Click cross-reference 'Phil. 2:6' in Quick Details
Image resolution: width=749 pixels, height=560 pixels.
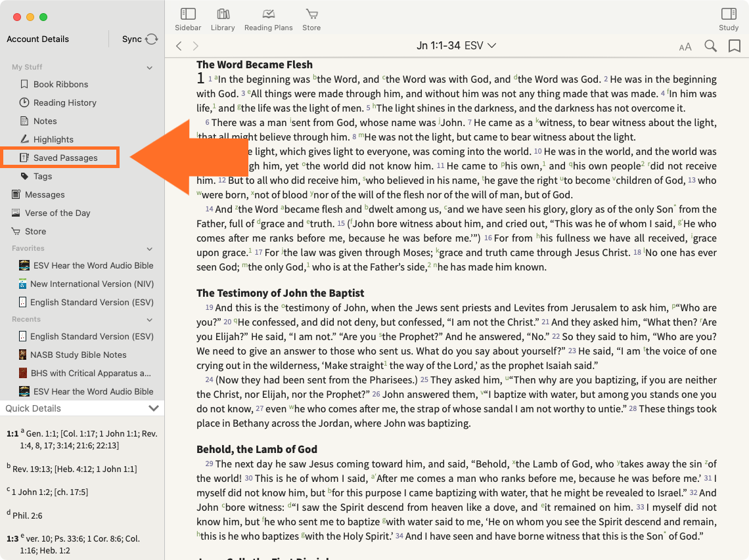[27, 515]
